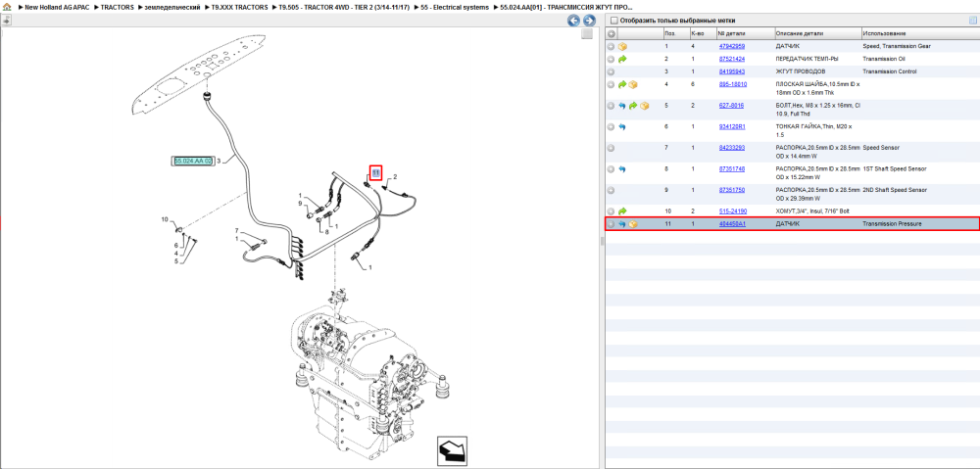Click the blue arrow icon for 627-8016
Viewport: 980px width, 469px height.
[x=622, y=106]
